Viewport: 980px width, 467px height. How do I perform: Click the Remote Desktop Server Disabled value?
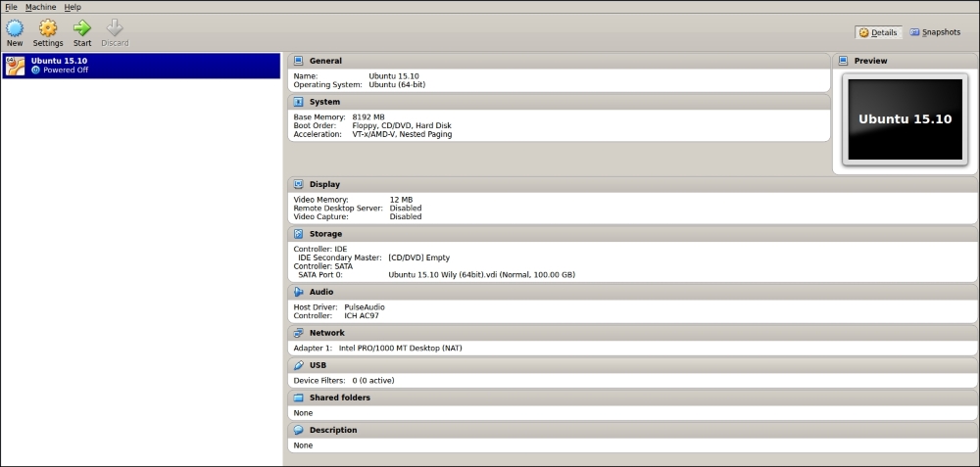pyautogui.click(x=406, y=208)
